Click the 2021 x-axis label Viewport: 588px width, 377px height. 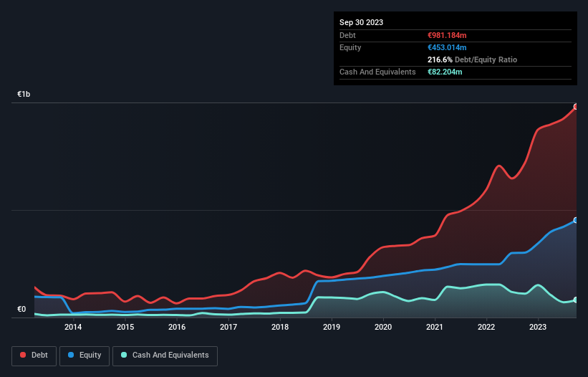point(435,327)
